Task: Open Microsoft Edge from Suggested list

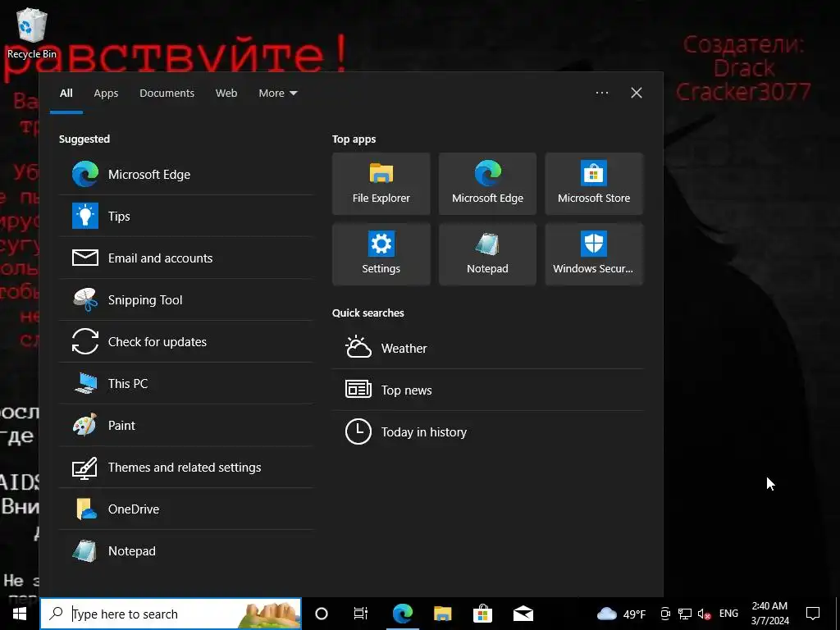Action: tap(185, 174)
